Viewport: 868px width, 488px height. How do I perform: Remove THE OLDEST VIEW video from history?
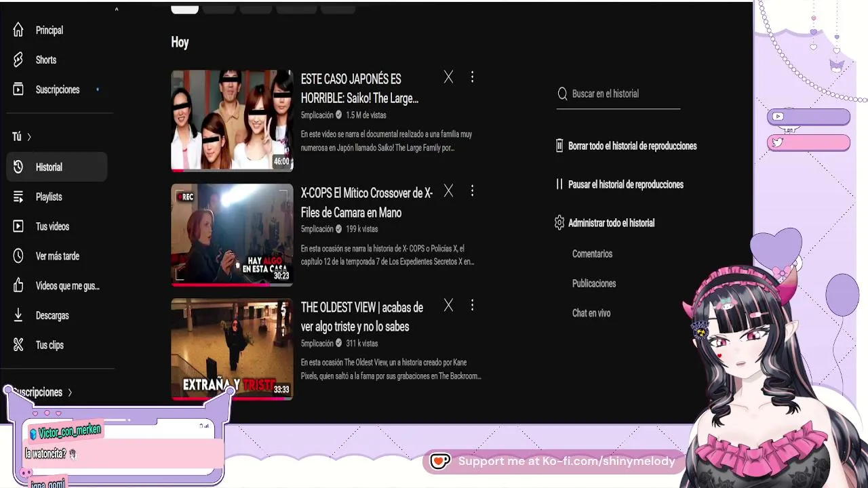tap(448, 306)
